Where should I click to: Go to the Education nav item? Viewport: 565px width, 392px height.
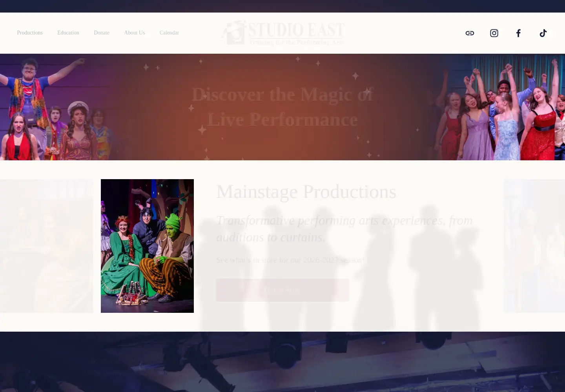68,33
